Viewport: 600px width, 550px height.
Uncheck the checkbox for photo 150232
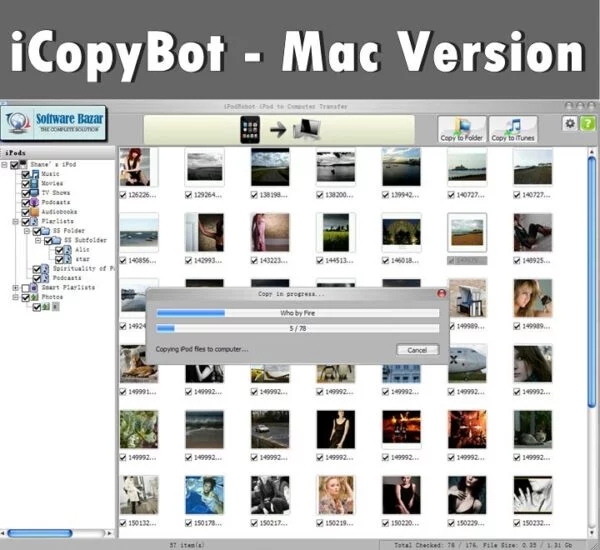(x=517, y=523)
